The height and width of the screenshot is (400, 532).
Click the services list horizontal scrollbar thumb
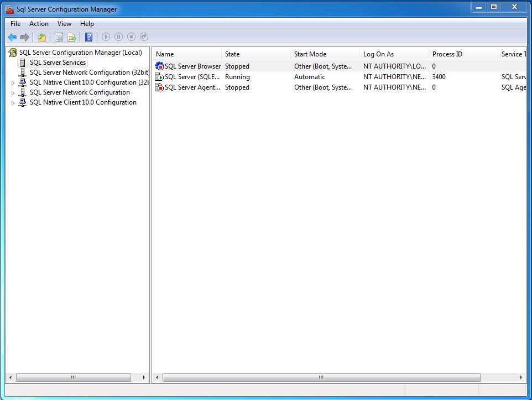click(x=321, y=377)
